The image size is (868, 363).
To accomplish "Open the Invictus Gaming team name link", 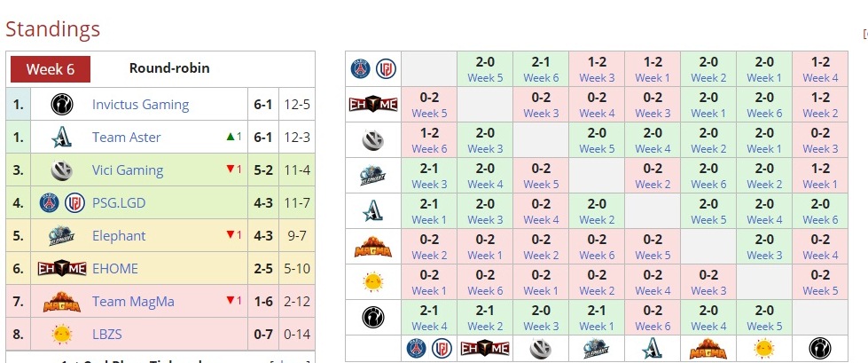I will [140, 105].
